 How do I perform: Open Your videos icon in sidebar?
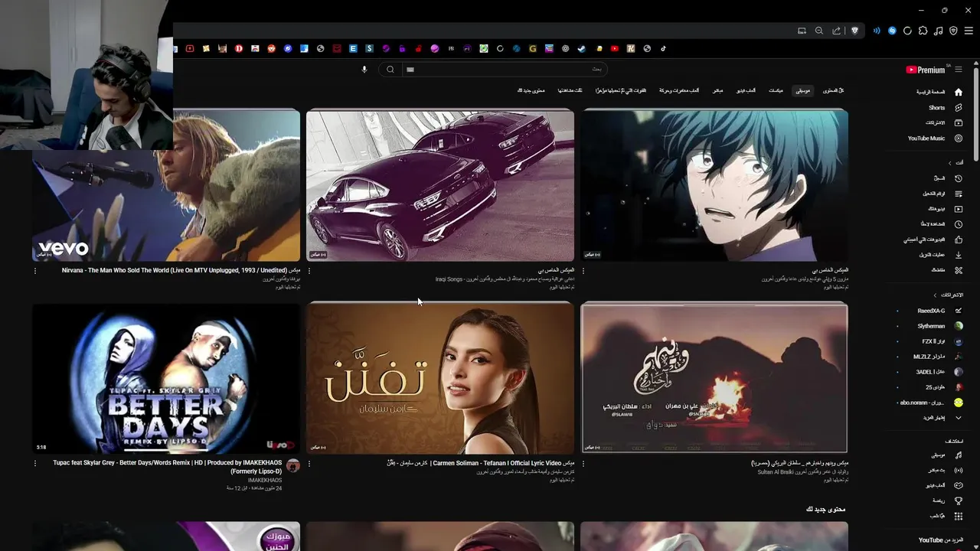958,209
